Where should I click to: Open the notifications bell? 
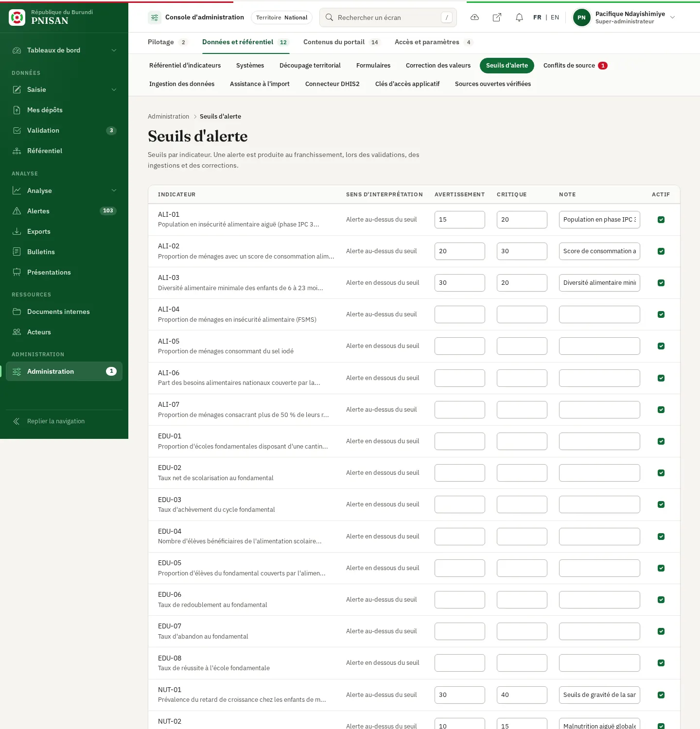pyautogui.click(x=519, y=17)
